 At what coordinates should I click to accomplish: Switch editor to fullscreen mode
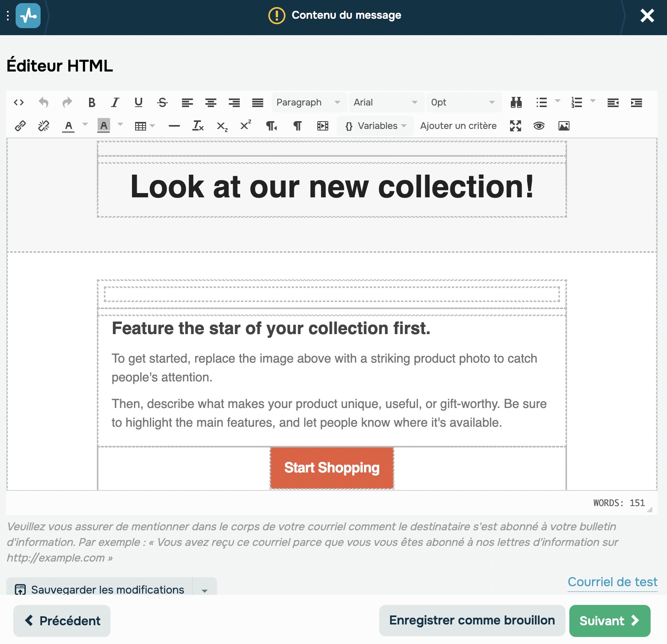point(515,126)
